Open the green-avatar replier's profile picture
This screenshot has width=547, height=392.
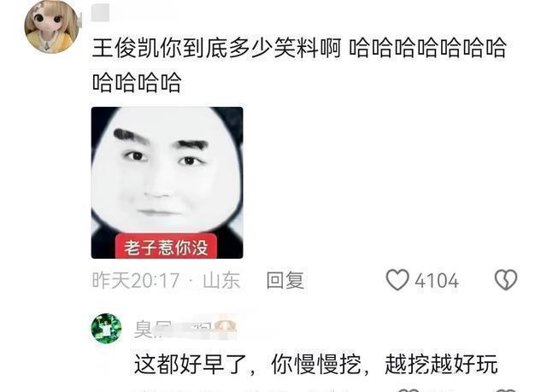[x=106, y=329]
